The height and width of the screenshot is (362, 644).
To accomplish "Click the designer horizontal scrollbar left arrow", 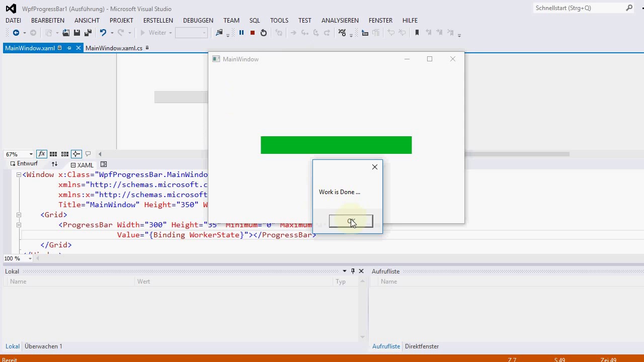I will pyautogui.click(x=100, y=154).
